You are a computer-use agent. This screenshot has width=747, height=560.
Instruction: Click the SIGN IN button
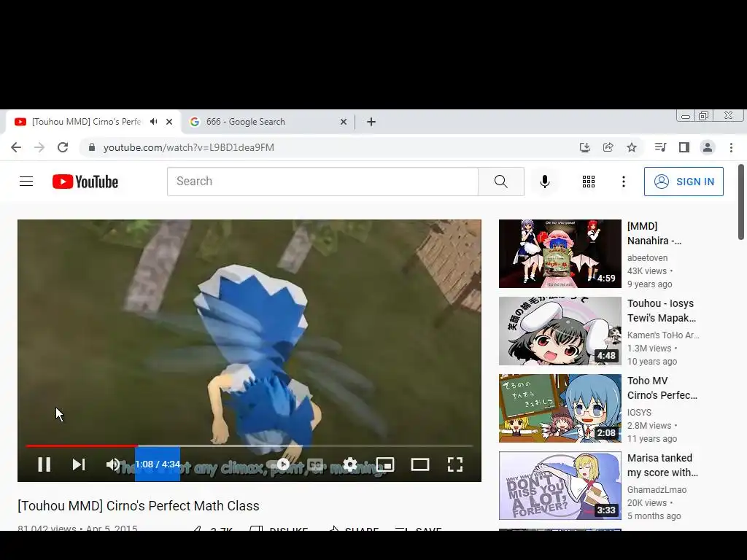(x=684, y=182)
